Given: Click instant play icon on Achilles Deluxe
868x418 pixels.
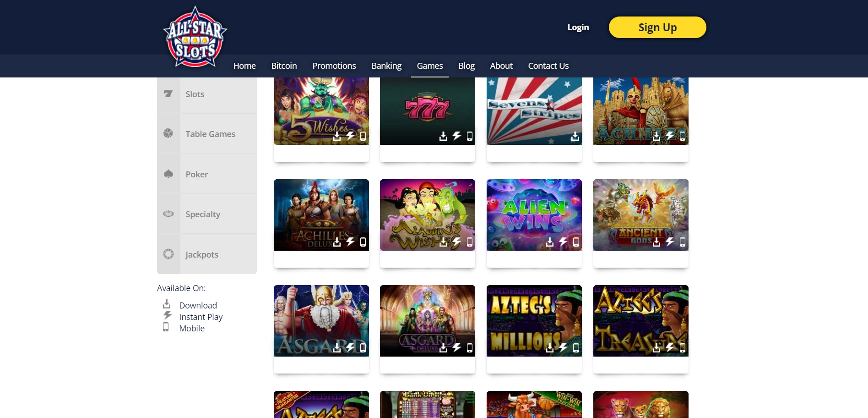Looking at the screenshot, I should click(x=350, y=242).
